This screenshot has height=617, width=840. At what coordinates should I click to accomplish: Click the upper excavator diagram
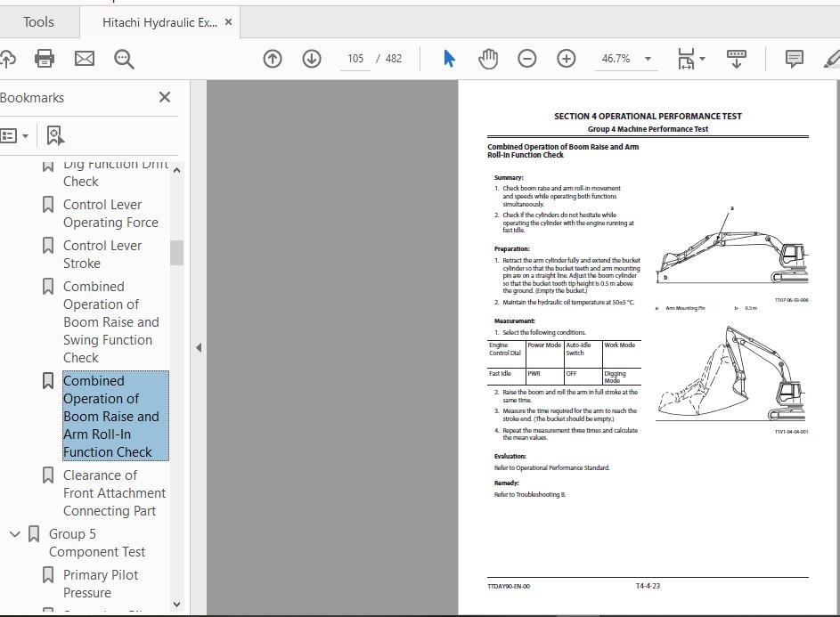coord(732,247)
